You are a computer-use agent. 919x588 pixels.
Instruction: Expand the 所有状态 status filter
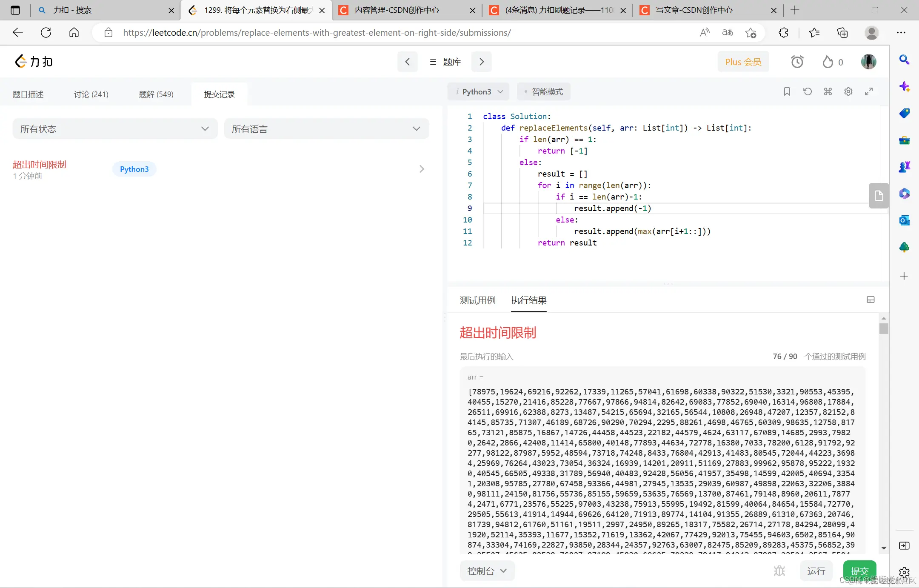pyautogui.click(x=115, y=129)
